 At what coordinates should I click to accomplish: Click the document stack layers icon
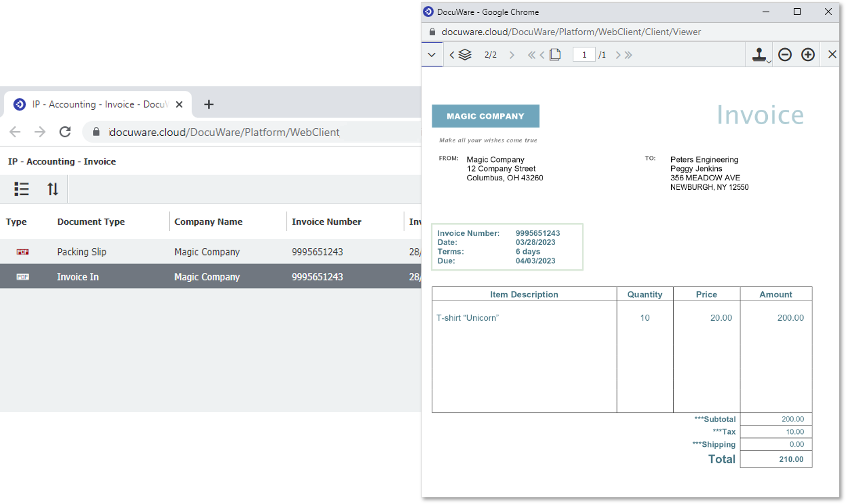(465, 55)
